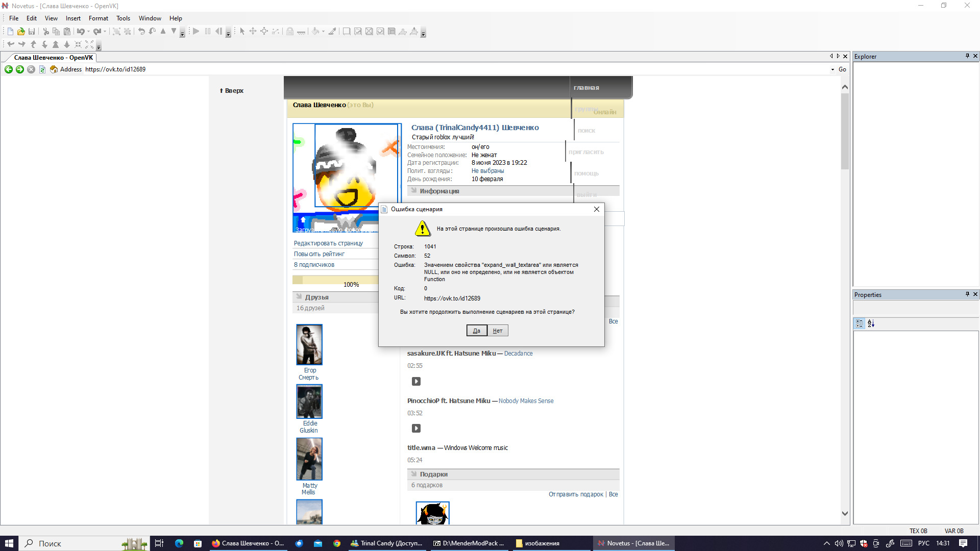Viewport: 980px width, 551px height.
Task: Click Да in the script error dialog
Action: [476, 331]
